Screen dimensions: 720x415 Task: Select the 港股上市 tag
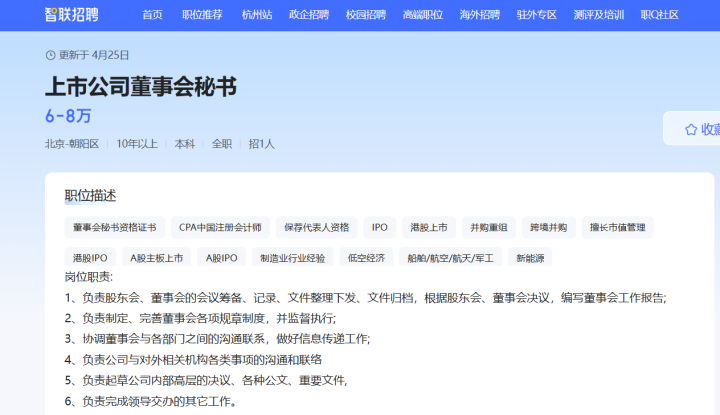click(x=429, y=227)
